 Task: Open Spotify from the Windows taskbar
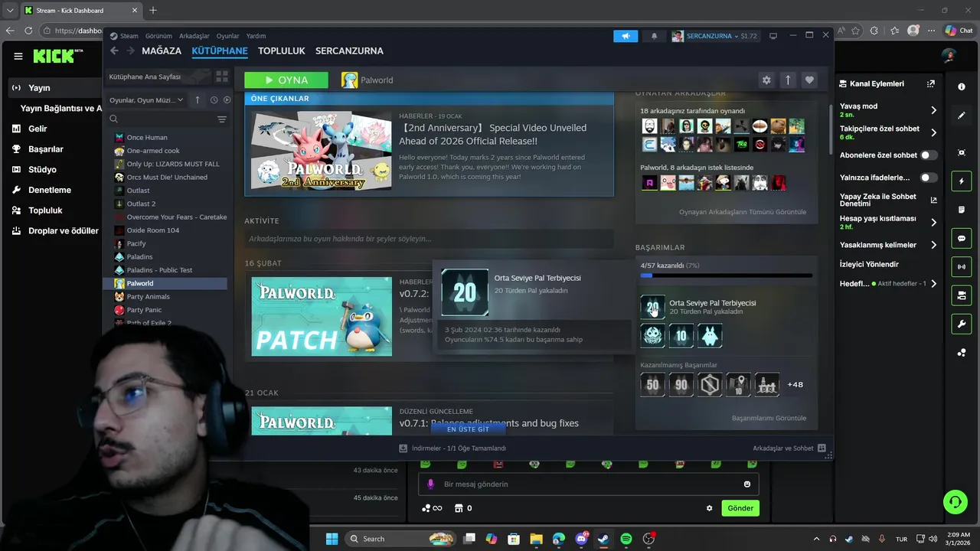tap(626, 539)
